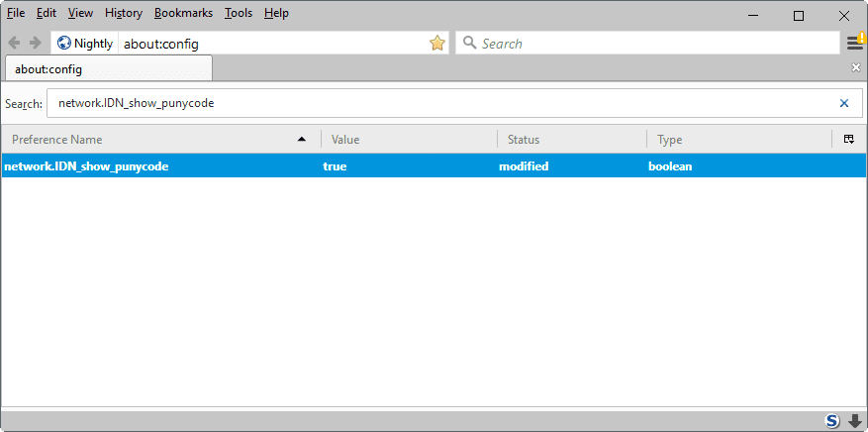Click the true value cell
This screenshot has width=868, height=432.
(335, 166)
